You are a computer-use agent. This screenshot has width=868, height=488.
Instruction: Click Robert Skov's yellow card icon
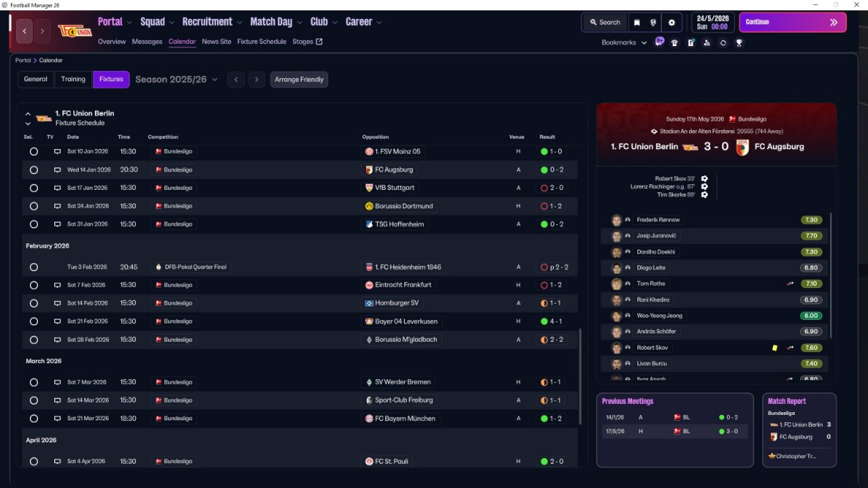pyautogui.click(x=774, y=348)
